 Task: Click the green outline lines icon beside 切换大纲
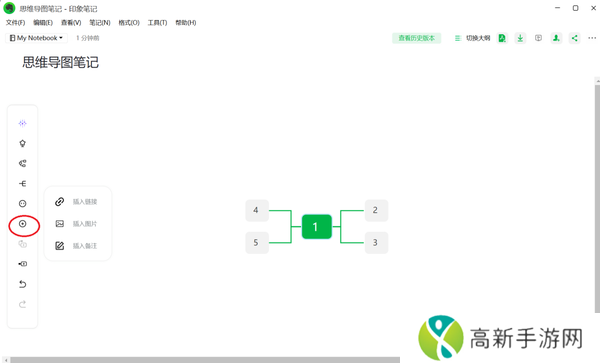(457, 38)
